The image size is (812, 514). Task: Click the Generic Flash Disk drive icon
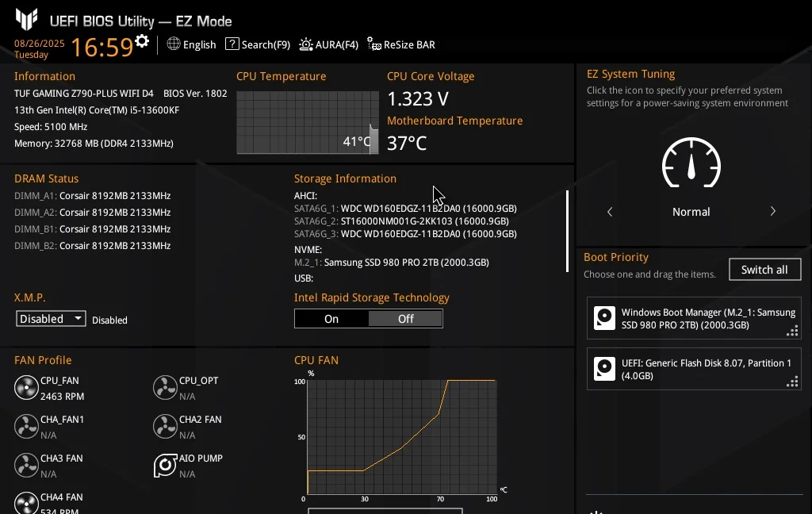tap(604, 369)
